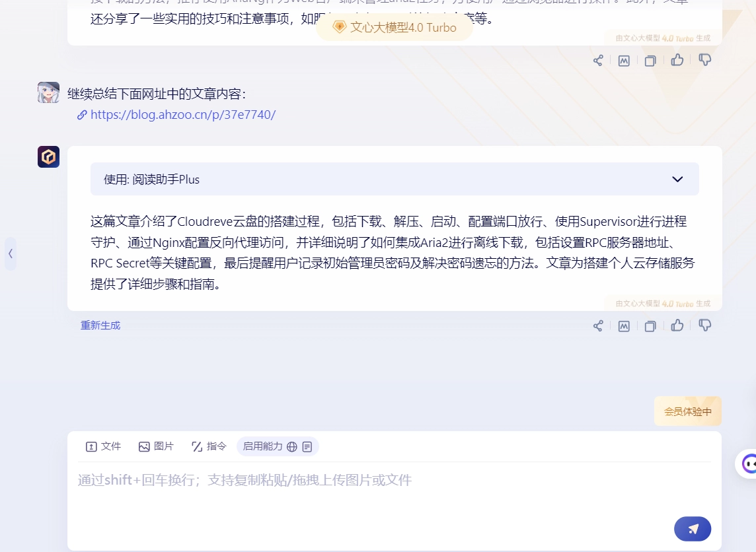The height and width of the screenshot is (552, 756).
Task: Toggle thumbs up on the upper response
Action: click(677, 60)
